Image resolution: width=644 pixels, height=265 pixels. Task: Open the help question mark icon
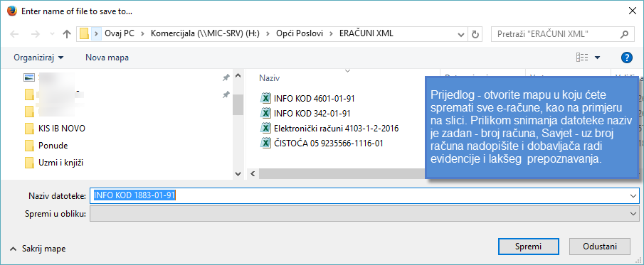627,58
